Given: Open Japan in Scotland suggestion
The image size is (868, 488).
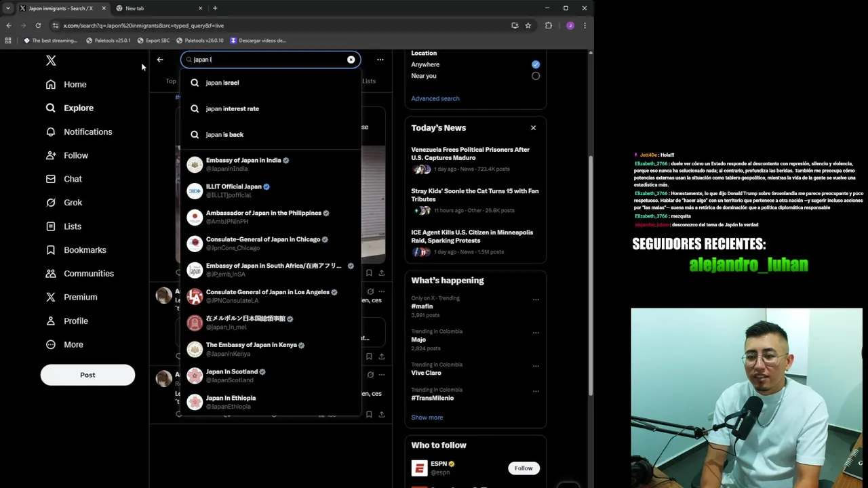Looking at the screenshot, I should (x=270, y=375).
